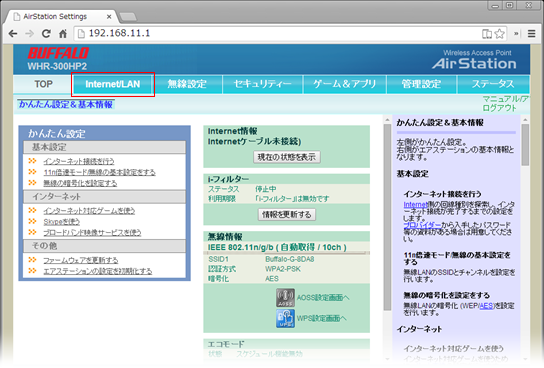Click arrow icon beside Skypeを使う
The image size is (544, 368).
click(x=32, y=221)
